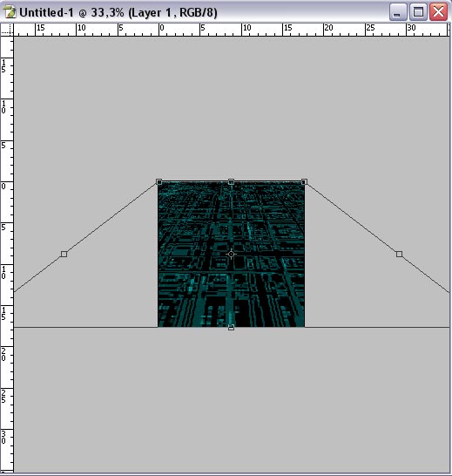Screen dimensions: 452x476
Task: Click the 20 mark on the horizontal ruler
Action: 329,28
